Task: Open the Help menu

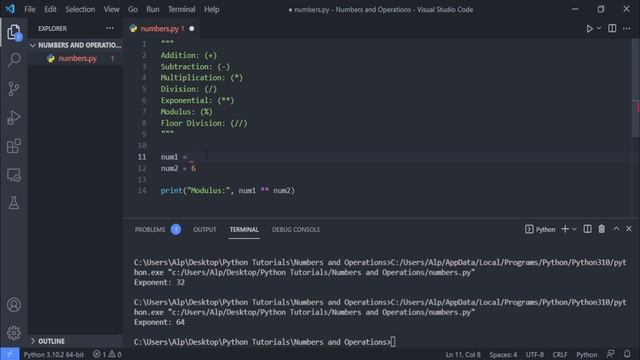Action: pyautogui.click(x=211, y=9)
